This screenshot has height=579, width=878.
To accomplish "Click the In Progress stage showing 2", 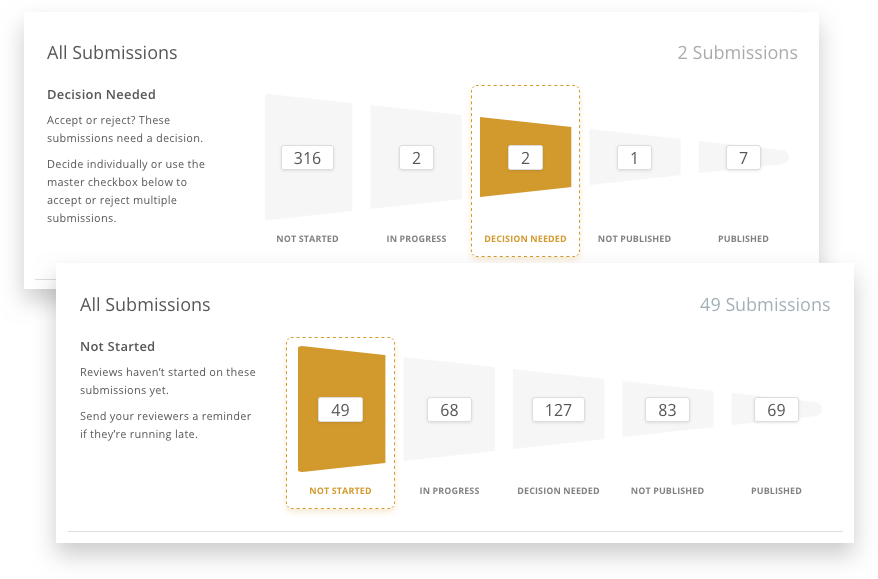I will click(416, 158).
